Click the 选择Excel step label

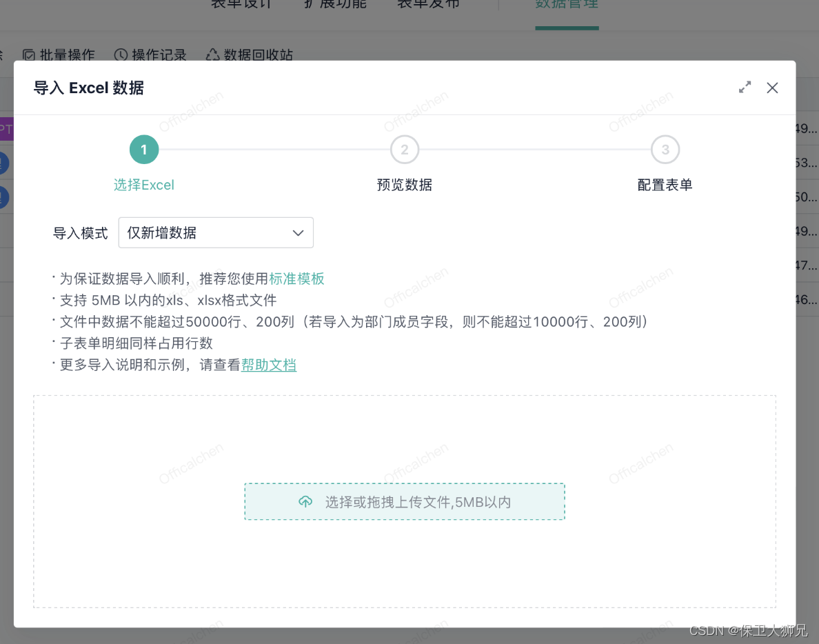[x=144, y=185]
